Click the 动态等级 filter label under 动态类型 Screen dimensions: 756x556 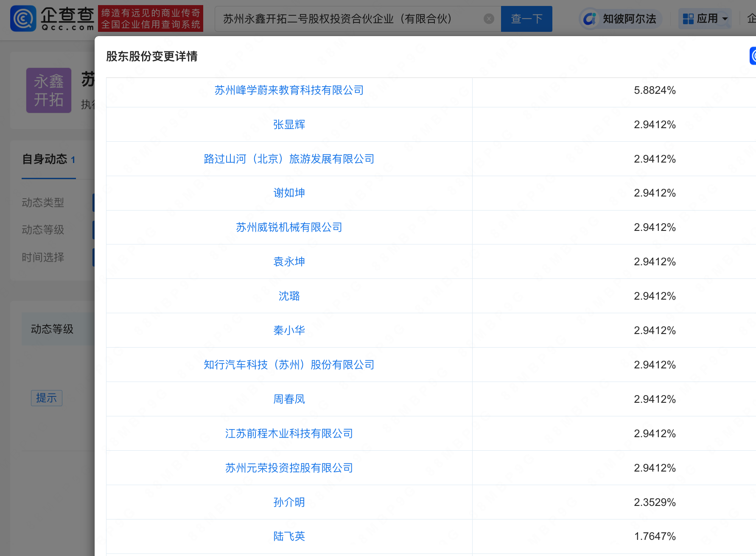click(x=43, y=230)
